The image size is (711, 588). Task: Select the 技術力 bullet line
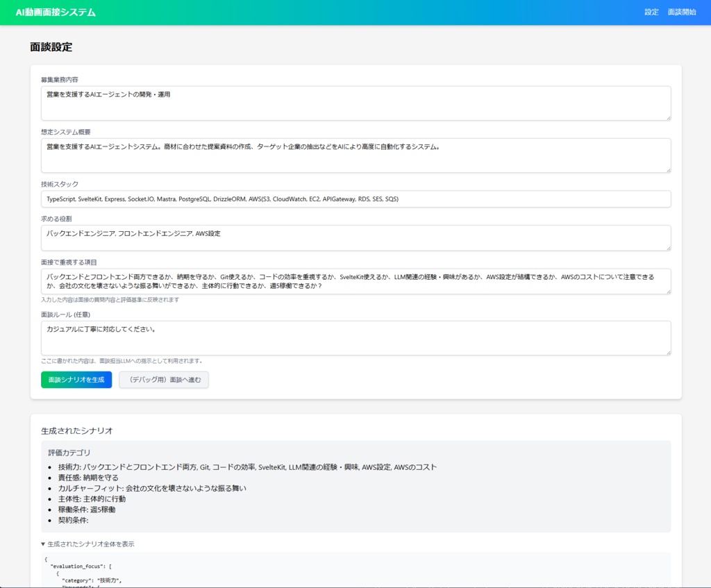pyautogui.click(x=248, y=467)
